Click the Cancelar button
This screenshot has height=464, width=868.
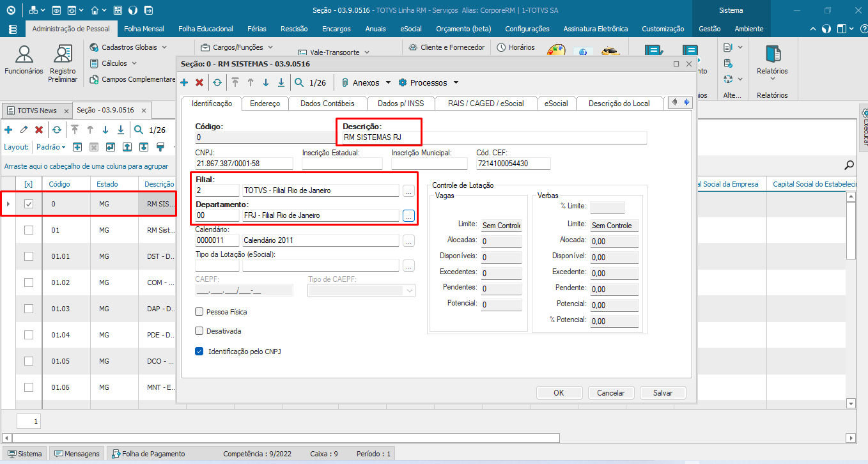(x=610, y=393)
